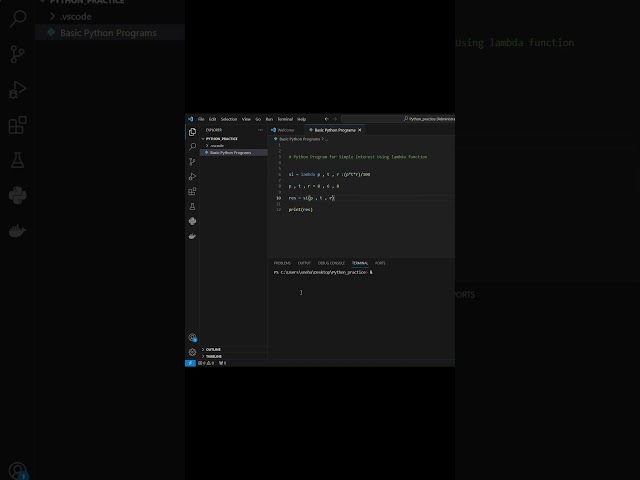Open errors and warnings count in status bar
The width and height of the screenshot is (640, 480).
pos(206,363)
